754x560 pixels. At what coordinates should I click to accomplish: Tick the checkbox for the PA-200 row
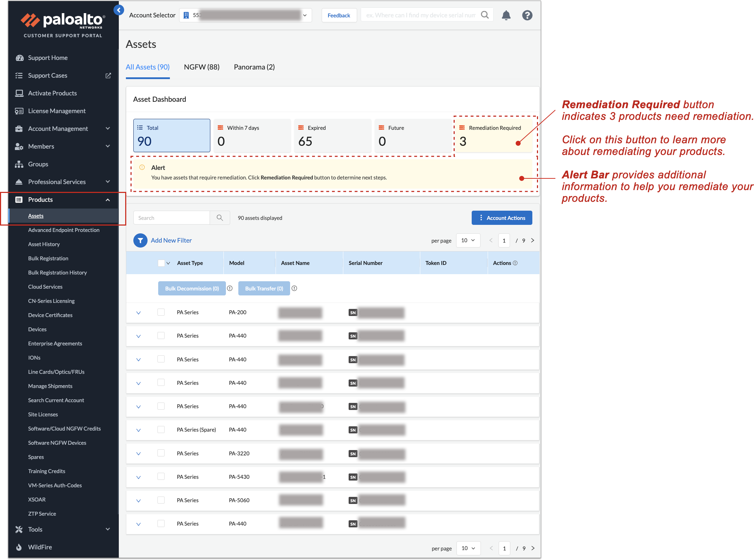tap(161, 312)
